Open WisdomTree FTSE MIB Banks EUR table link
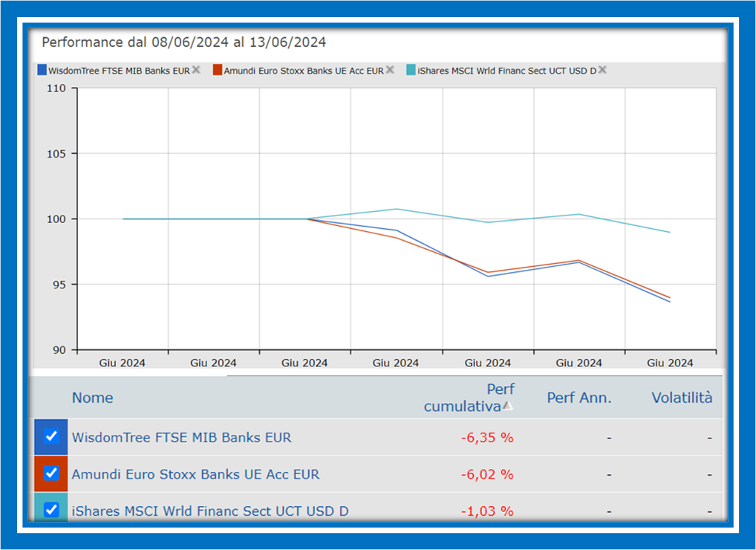 (x=181, y=437)
